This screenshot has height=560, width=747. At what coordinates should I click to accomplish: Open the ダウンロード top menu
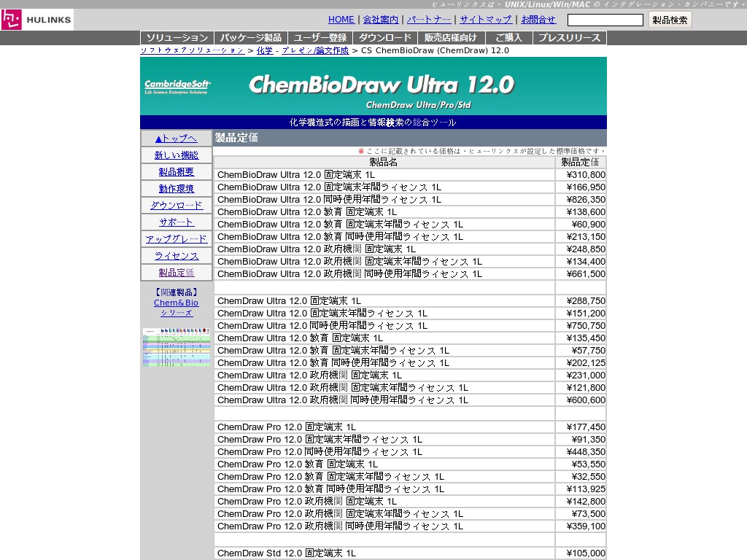pyautogui.click(x=385, y=38)
